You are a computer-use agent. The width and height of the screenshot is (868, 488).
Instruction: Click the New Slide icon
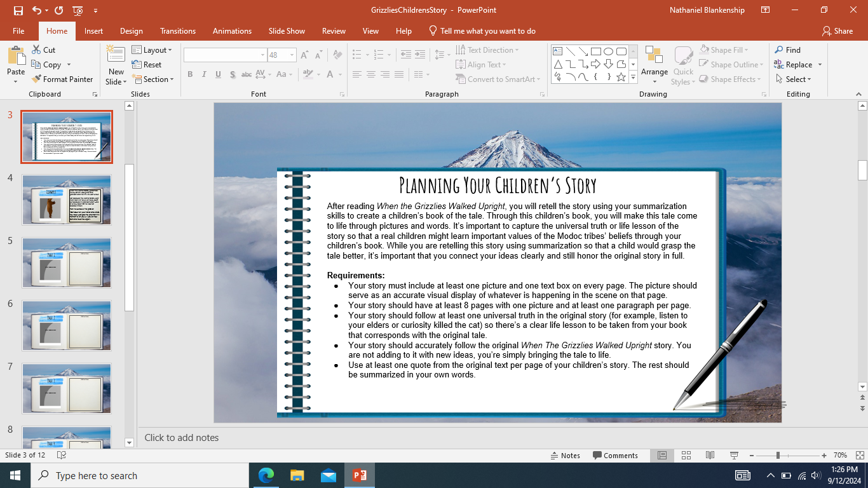116,53
